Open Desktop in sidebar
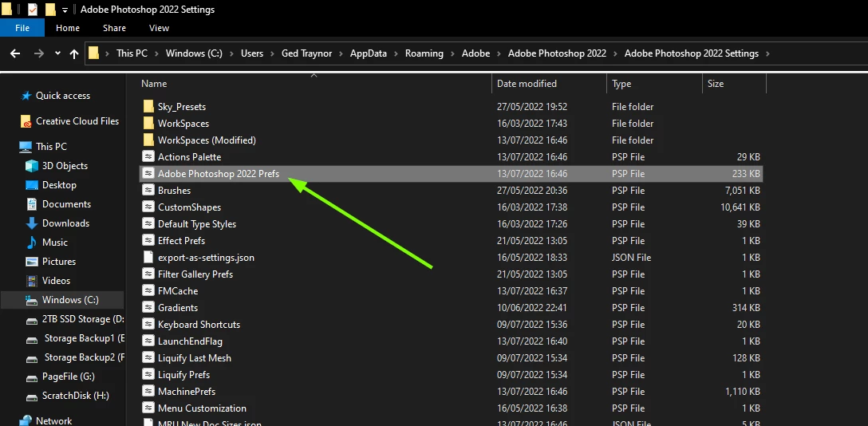The image size is (868, 426). (x=59, y=185)
